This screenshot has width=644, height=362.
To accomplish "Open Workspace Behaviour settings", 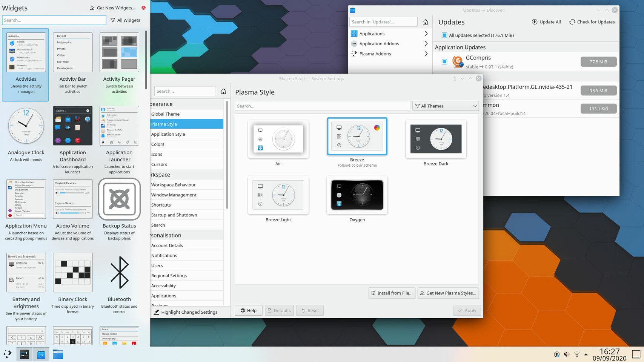I will click(x=187, y=185).
